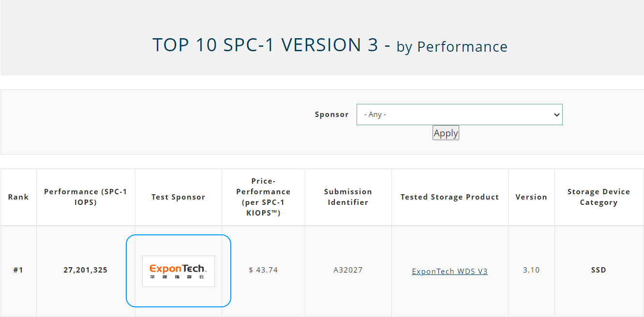This screenshot has width=644, height=317.
Task: Click the Sponsor field label
Action: point(331,115)
